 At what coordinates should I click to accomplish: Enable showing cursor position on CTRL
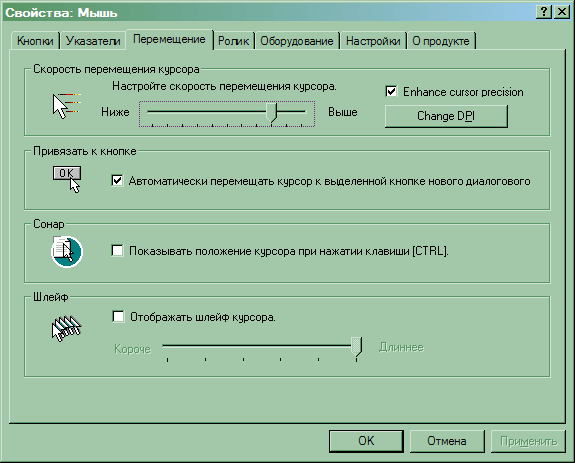coord(117,251)
